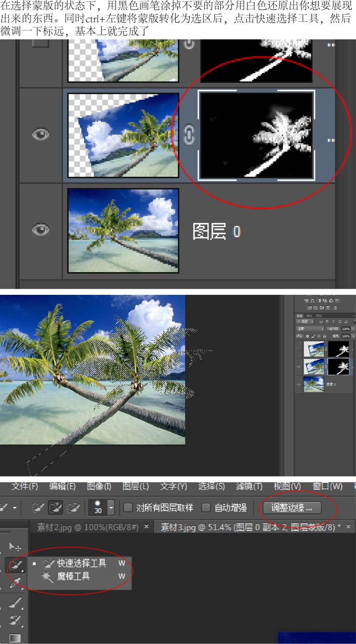Choose 魔棒工具 from the tool flyout
Screen dimensions: 356x644
73,576
